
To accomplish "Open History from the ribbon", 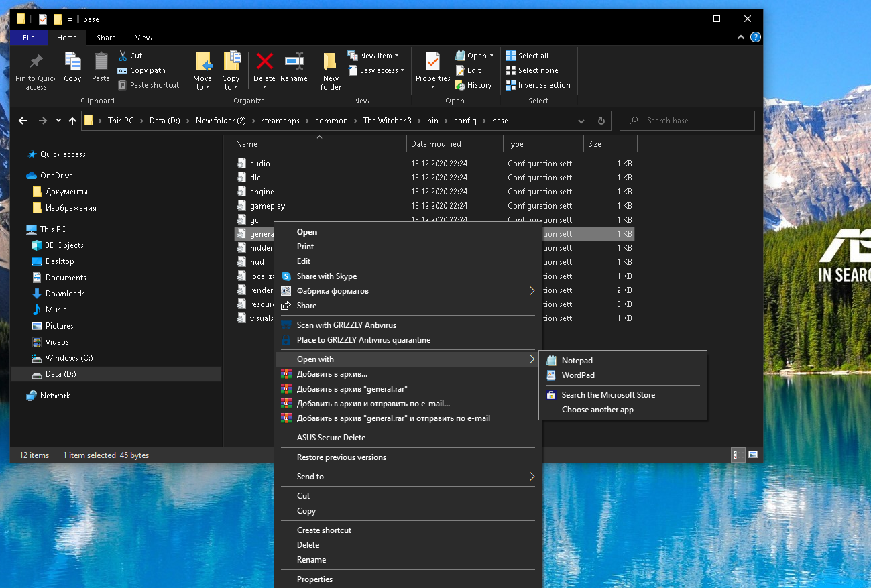I will (473, 85).
